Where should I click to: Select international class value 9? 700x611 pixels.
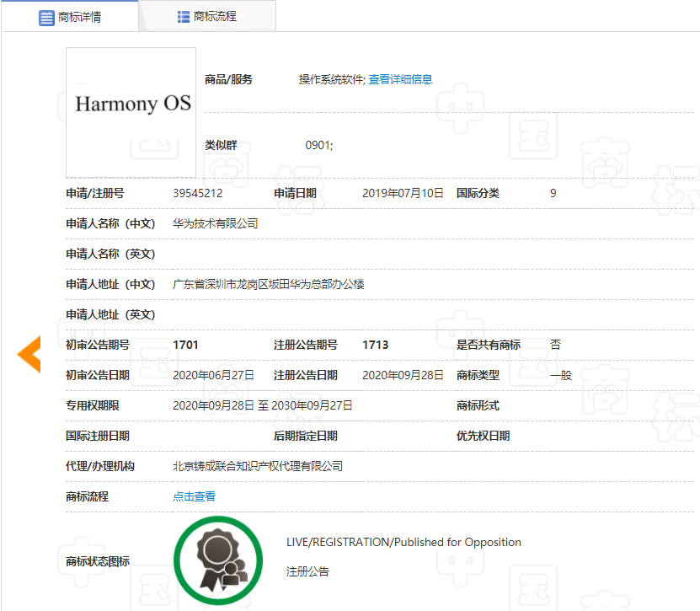pyautogui.click(x=553, y=193)
